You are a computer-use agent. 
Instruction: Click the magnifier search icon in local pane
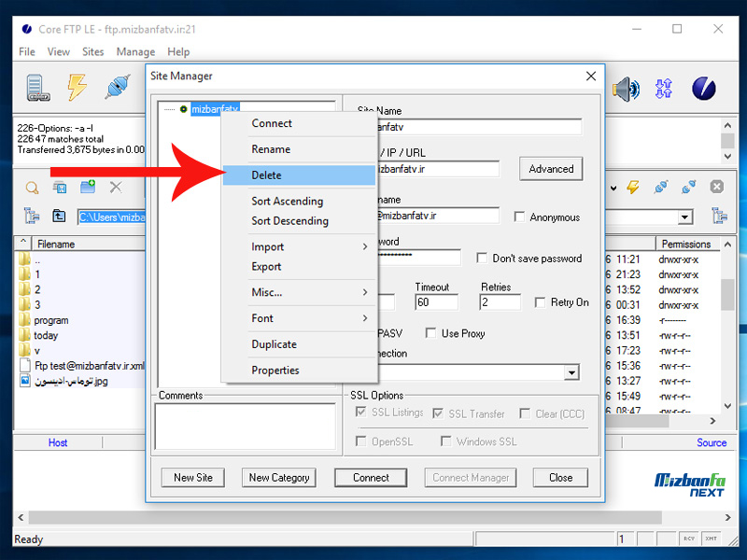click(x=32, y=188)
